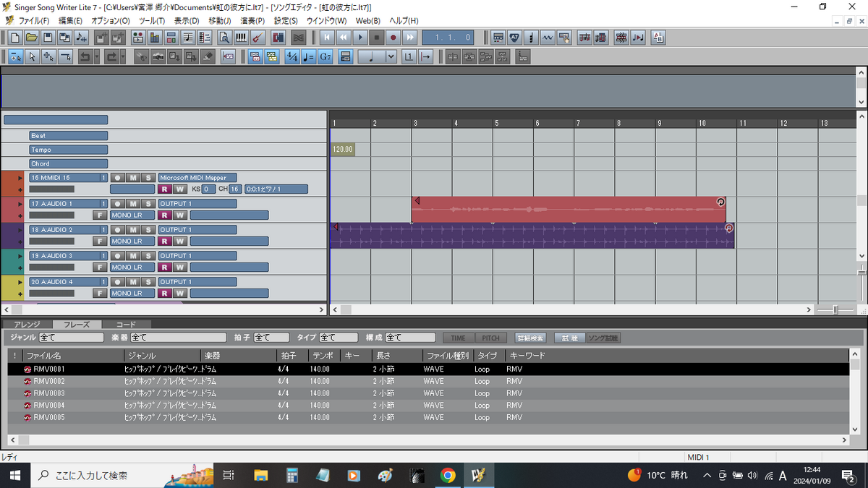Click the TIME button
This screenshot has width=868, height=488.
[x=458, y=338]
